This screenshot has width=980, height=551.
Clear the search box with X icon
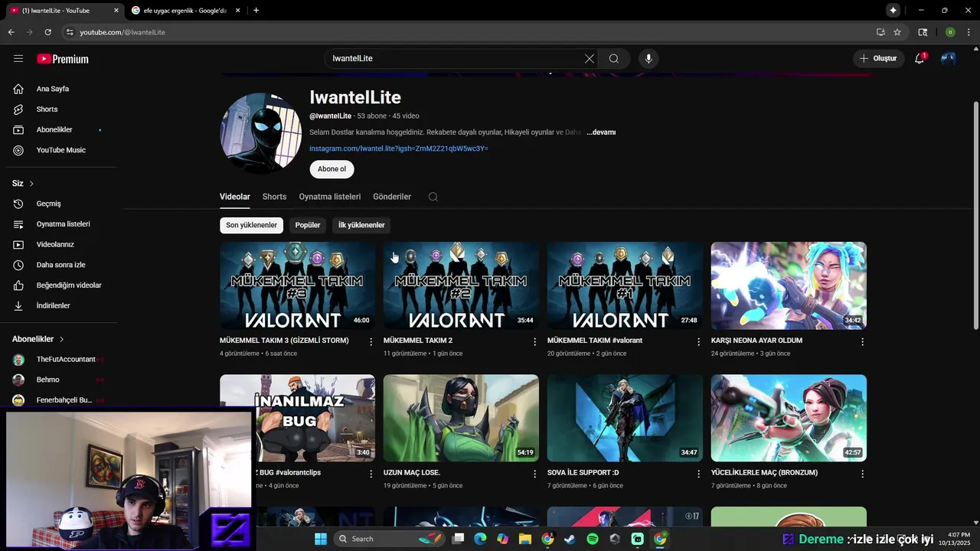click(x=590, y=58)
